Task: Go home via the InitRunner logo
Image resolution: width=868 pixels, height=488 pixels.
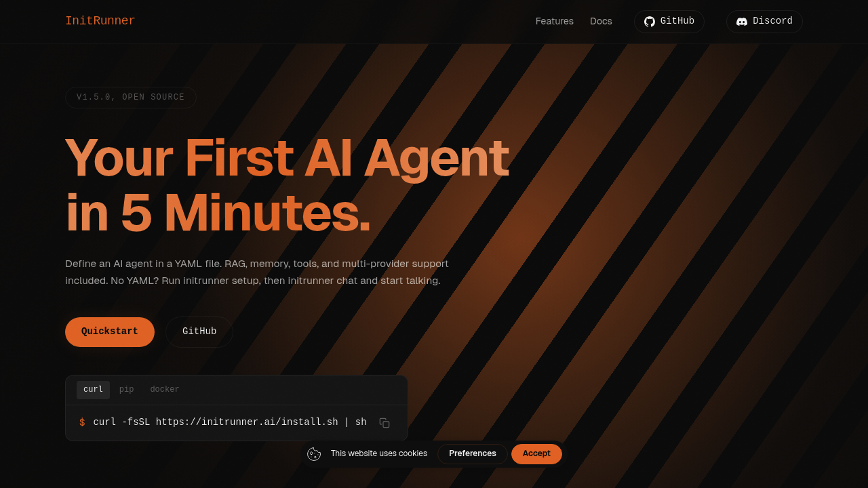Action: [100, 21]
